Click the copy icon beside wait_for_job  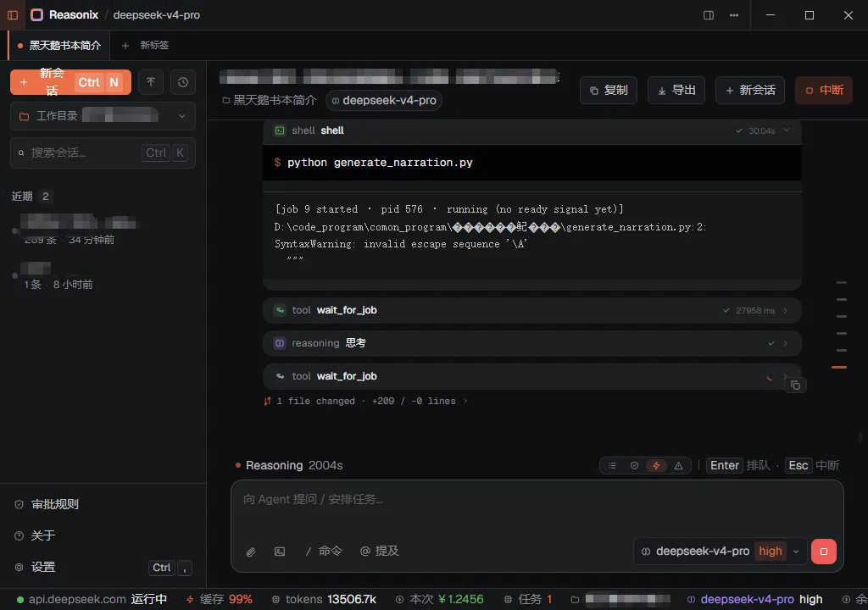point(795,385)
